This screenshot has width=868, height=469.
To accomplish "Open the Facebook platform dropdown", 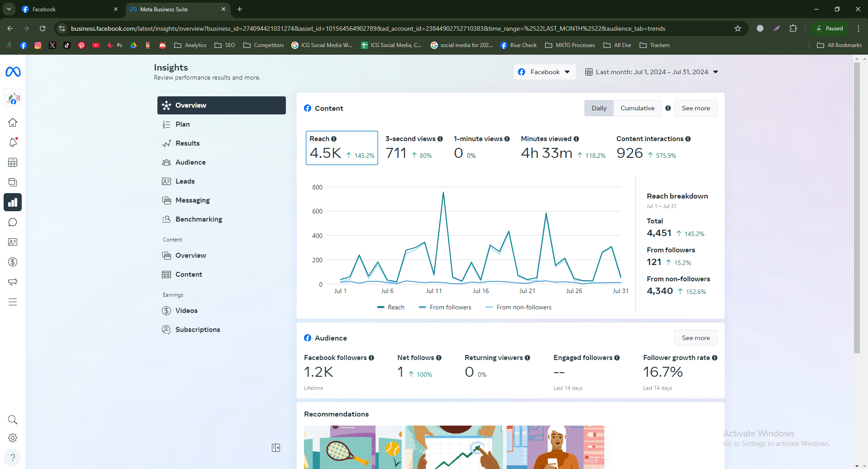I will pos(545,72).
